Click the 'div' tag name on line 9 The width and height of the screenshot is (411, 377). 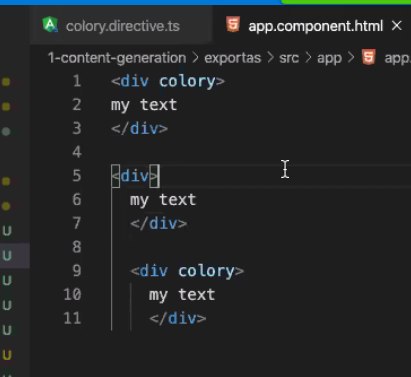(x=154, y=271)
